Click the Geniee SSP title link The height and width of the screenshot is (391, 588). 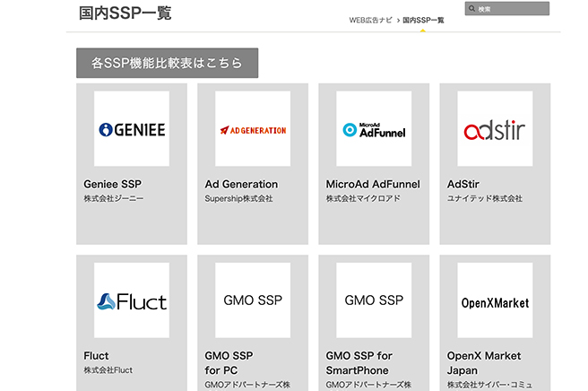[x=113, y=184]
